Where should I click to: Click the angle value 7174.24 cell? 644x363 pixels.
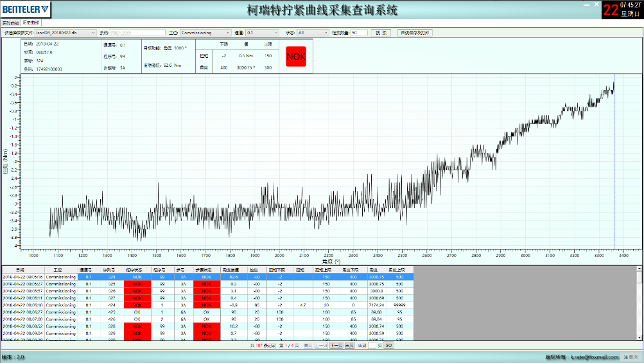[376, 305]
